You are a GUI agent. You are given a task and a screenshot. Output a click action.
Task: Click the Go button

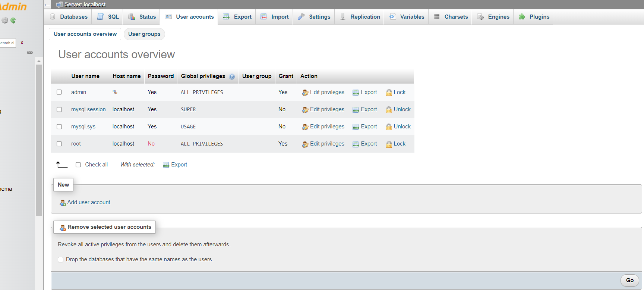[x=630, y=280]
